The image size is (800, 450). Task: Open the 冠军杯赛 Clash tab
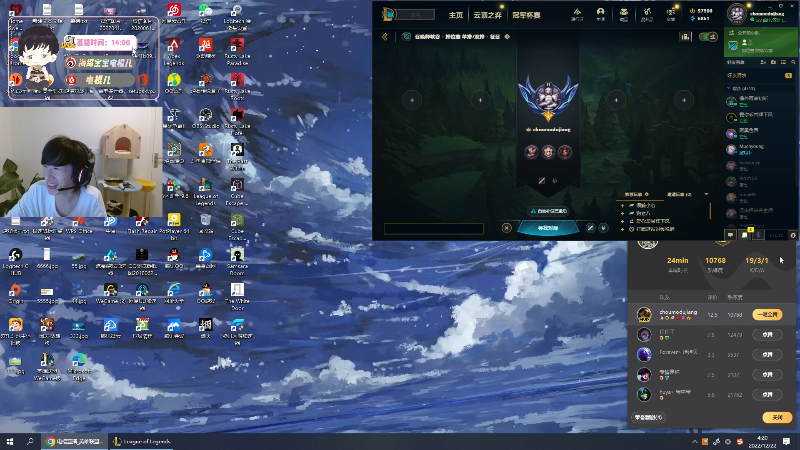coord(526,15)
